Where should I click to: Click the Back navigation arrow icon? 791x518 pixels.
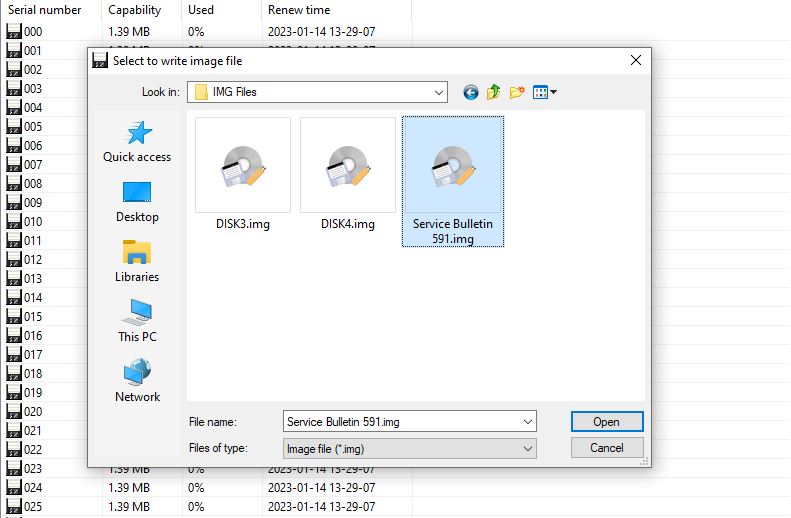click(471, 92)
